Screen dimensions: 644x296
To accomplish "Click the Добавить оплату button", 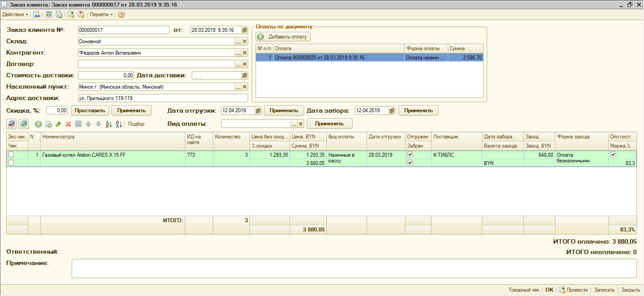I will tap(284, 37).
